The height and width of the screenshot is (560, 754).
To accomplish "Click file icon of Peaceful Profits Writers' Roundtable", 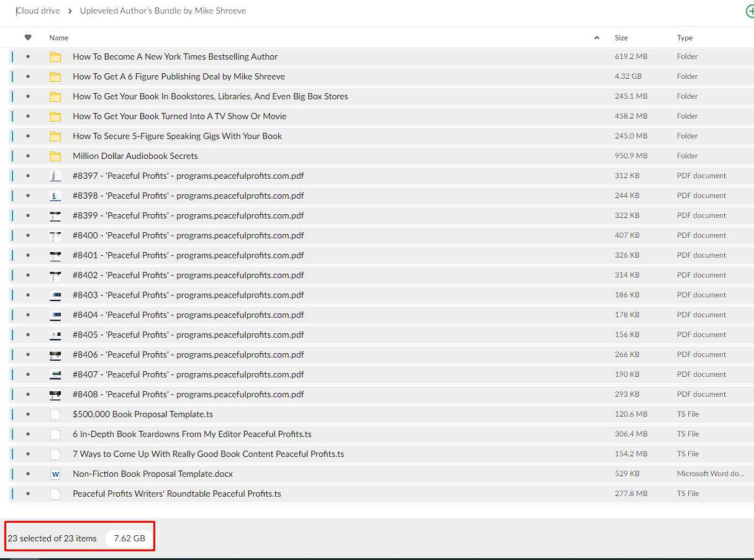I will point(55,494).
